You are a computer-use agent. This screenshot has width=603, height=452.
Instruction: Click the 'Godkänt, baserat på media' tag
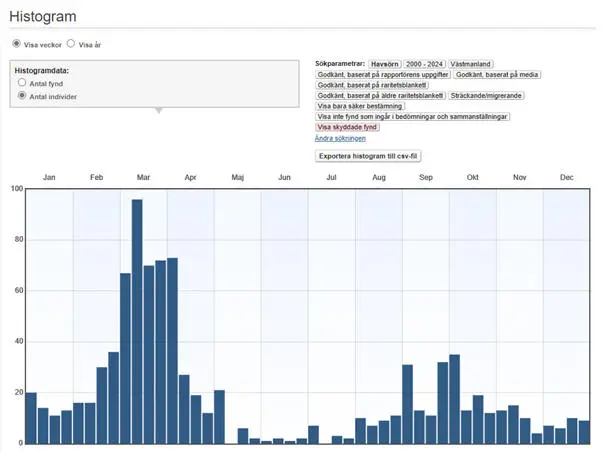[x=498, y=74]
